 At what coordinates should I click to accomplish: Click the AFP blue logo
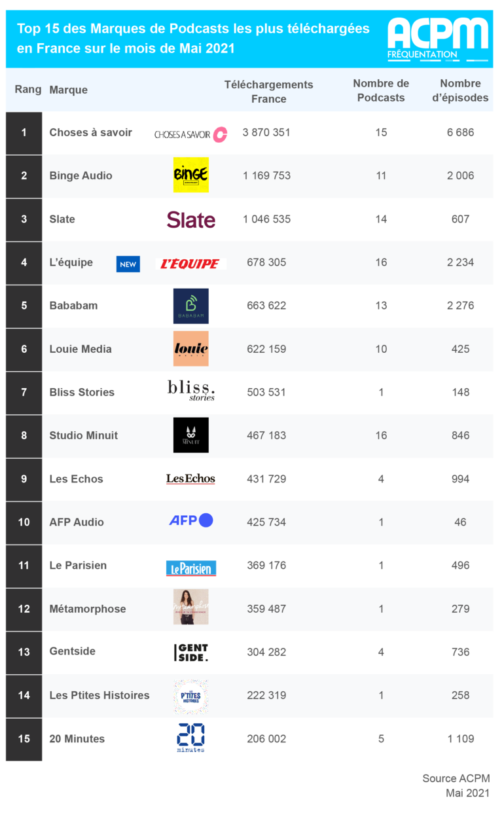(x=191, y=520)
